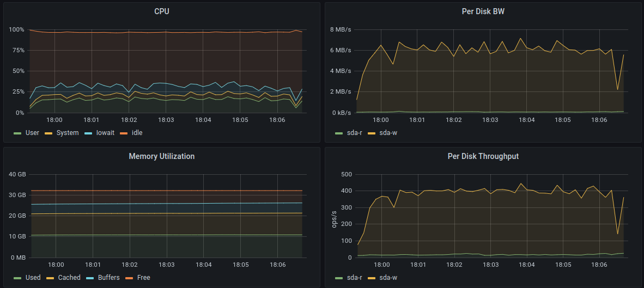This screenshot has width=644, height=288.
Task: Click the 30 GB axis label in Memory Utilization
Action: (17, 195)
